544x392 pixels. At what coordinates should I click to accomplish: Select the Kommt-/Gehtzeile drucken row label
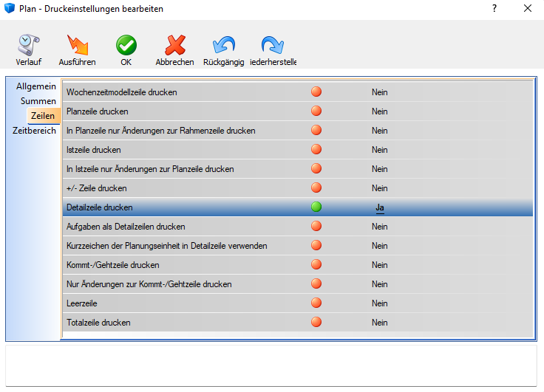pyautogui.click(x=112, y=265)
